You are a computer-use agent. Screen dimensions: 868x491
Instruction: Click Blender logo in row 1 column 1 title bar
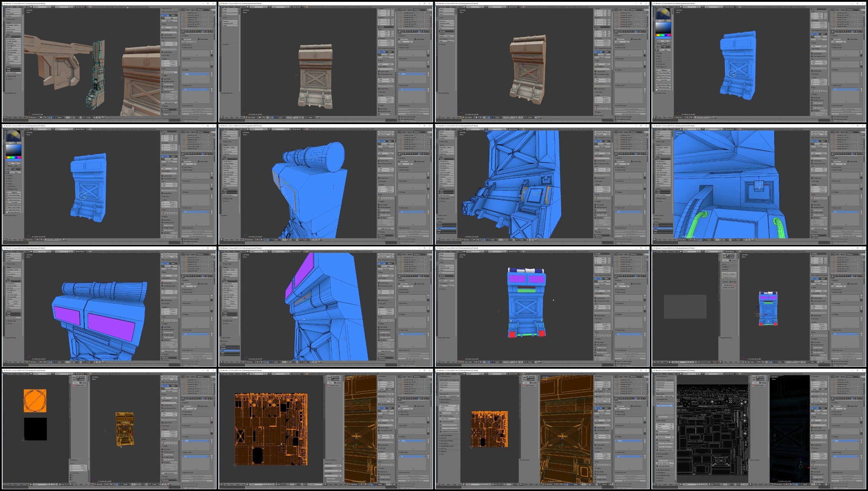click(4, 4)
